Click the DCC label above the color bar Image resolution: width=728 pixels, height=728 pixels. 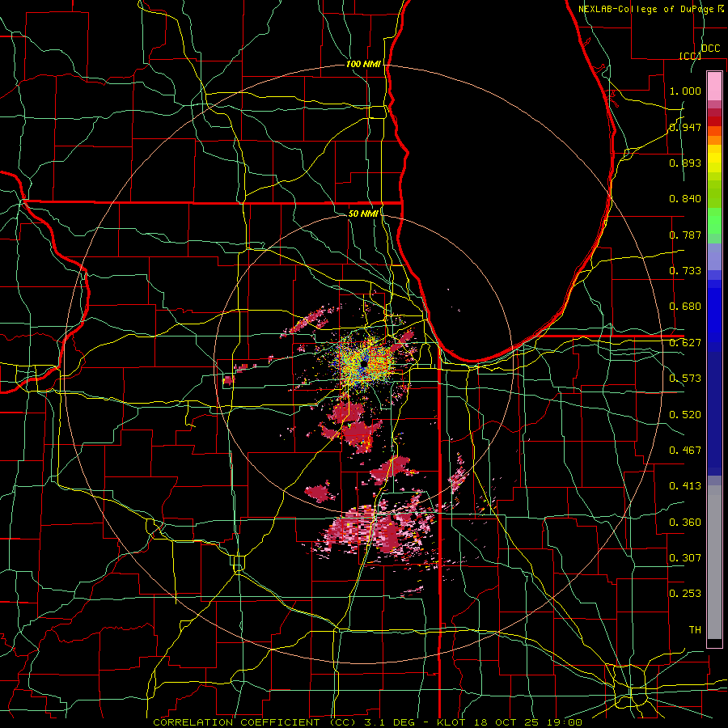(x=710, y=49)
